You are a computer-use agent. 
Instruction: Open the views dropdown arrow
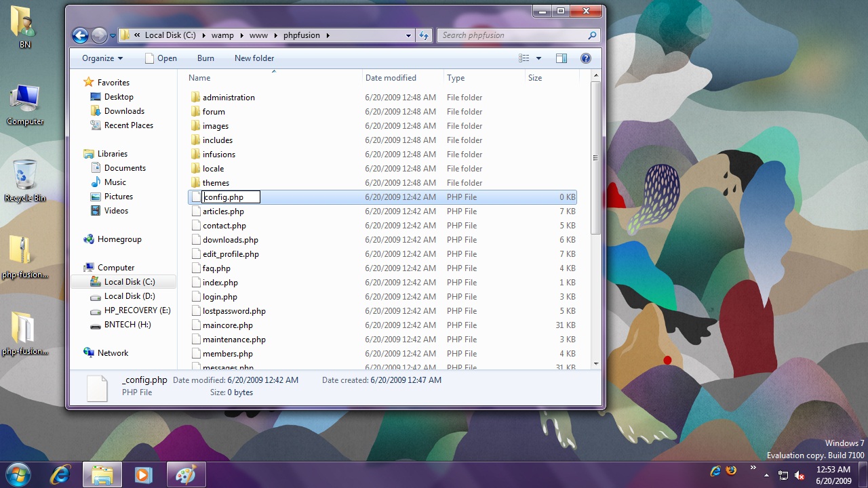click(539, 58)
